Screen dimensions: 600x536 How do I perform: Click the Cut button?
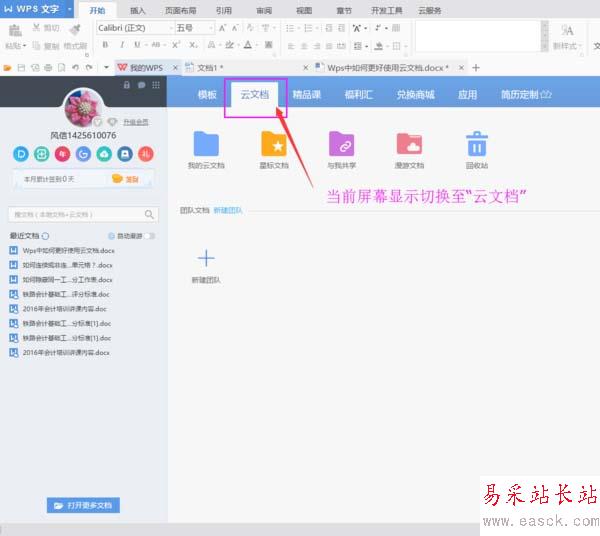coord(46,28)
